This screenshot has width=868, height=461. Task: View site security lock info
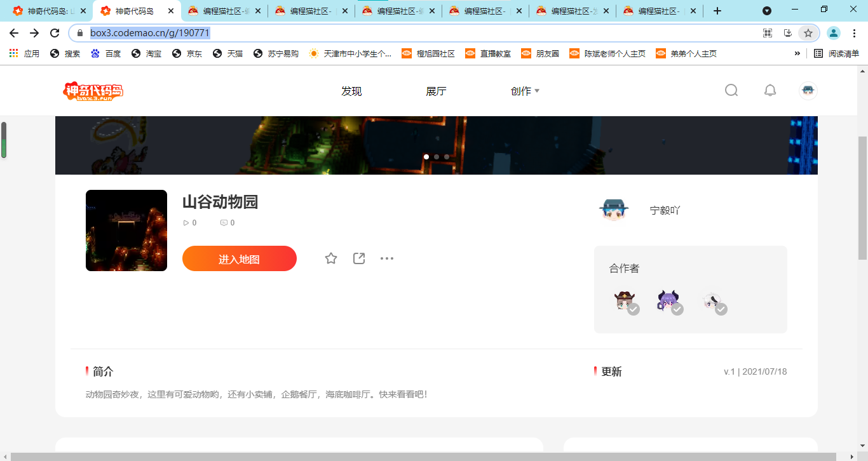[80, 33]
